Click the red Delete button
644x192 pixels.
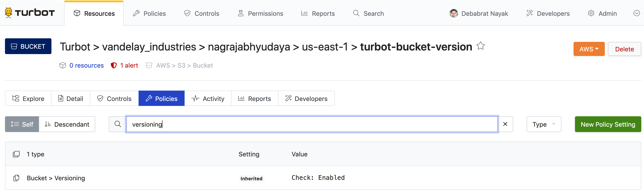pyautogui.click(x=624, y=49)
